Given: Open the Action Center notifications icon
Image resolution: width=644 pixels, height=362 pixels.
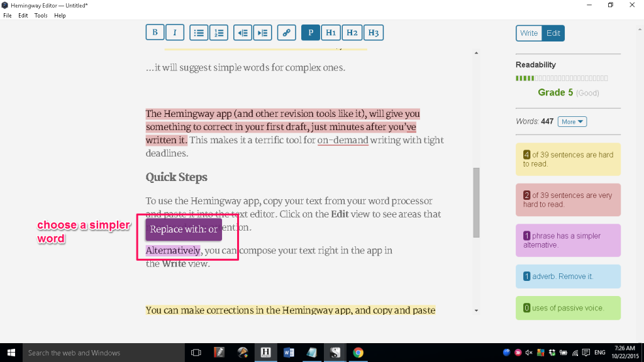Looking at the screenshot, I should [586, 353].
